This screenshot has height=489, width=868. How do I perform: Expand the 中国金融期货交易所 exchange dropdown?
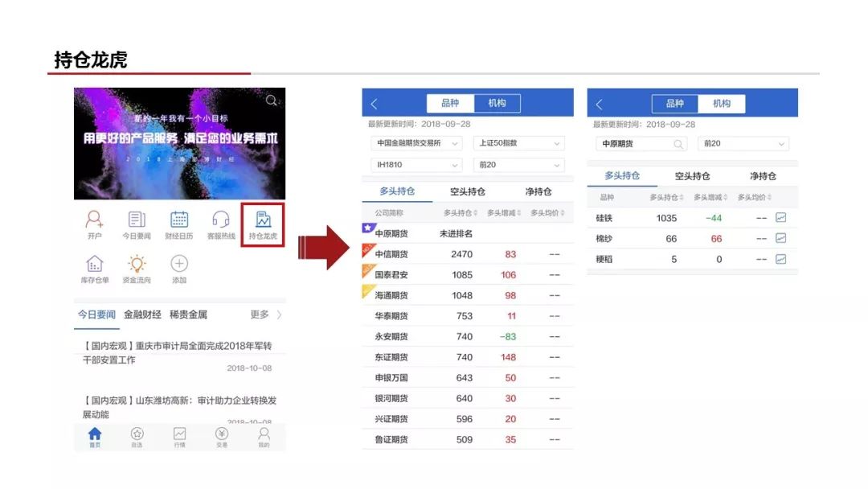416,143
